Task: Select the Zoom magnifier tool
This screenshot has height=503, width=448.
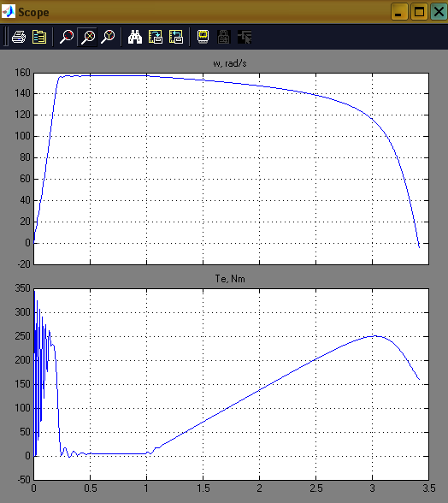Action: [x=67, y=38]
